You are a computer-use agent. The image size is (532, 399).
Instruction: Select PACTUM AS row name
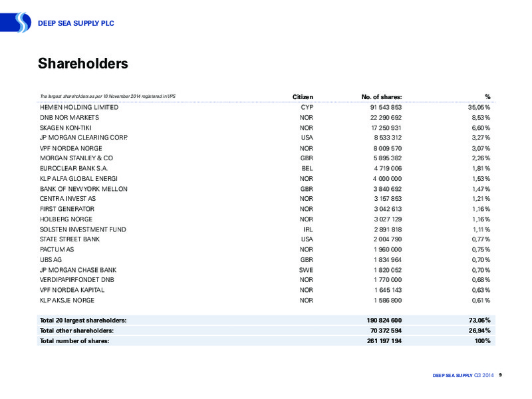pyautogui.click(x=57, y=249)
